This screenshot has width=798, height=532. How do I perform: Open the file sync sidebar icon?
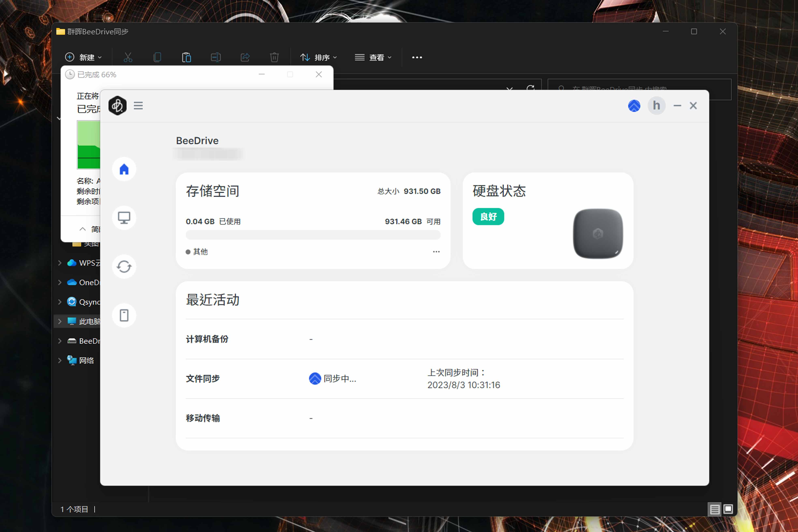click(x=124, y=266)
